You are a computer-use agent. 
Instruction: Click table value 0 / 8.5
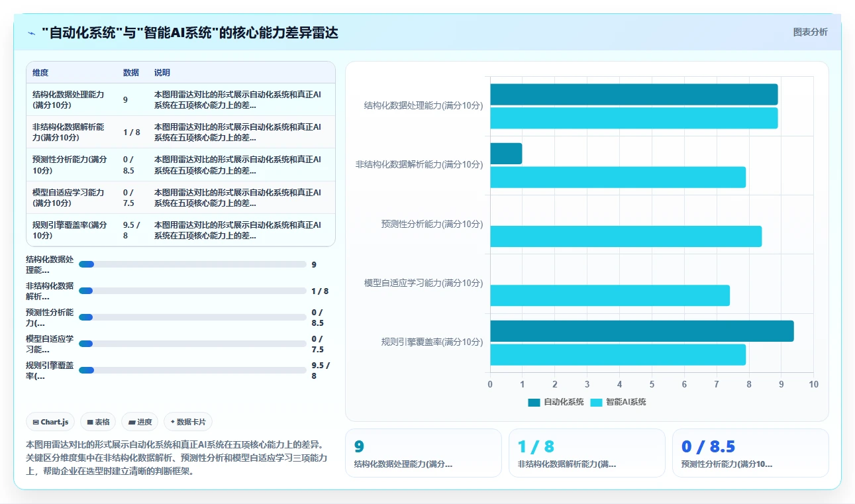click(x=129, y=165)
